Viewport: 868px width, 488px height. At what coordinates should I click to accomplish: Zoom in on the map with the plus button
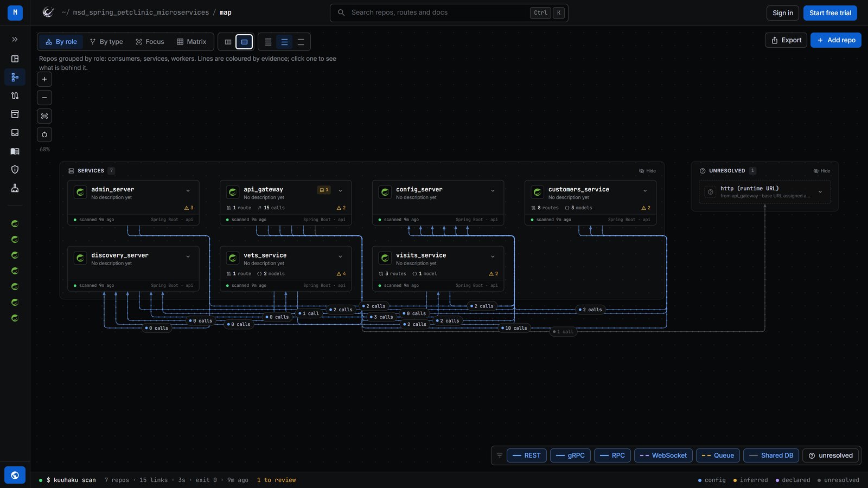[44, 79]
